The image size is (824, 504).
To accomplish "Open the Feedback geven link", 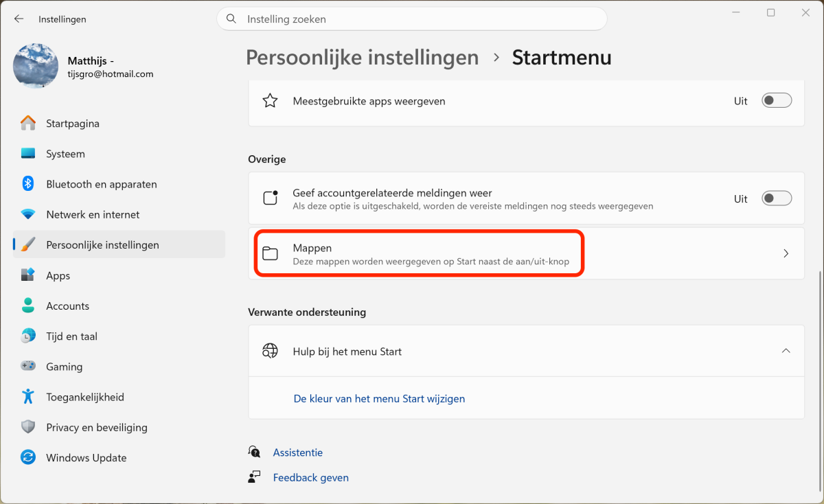I will coord(310,477).
